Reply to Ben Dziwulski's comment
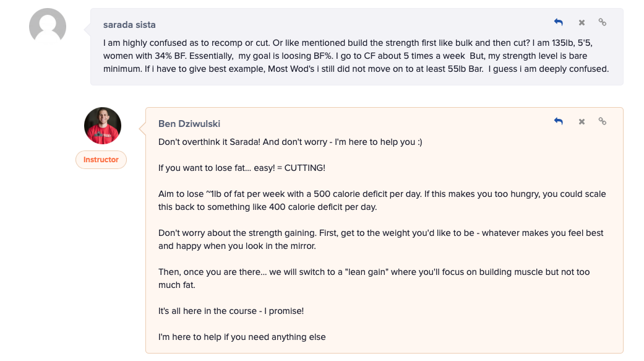The height and width of the screenshot is (361, 644). point(558,121)
